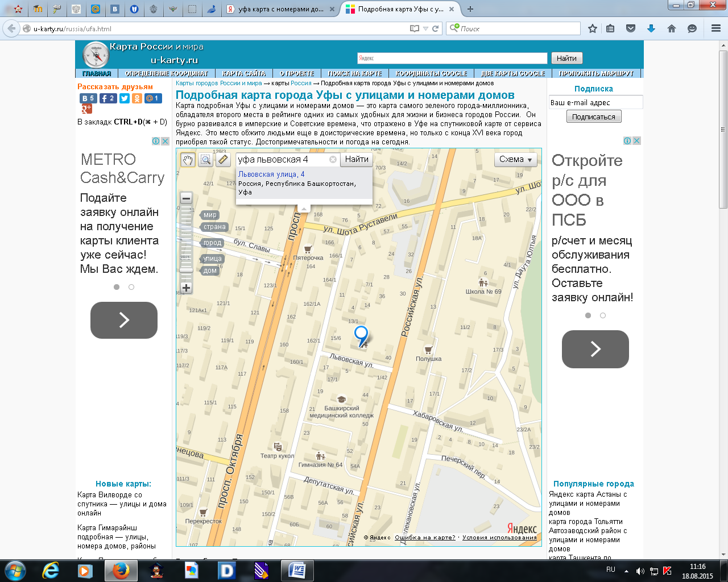This screenshot has width=728, height=582.
Task: Open search engine selector in search box
Action: (x=454, y=28)
